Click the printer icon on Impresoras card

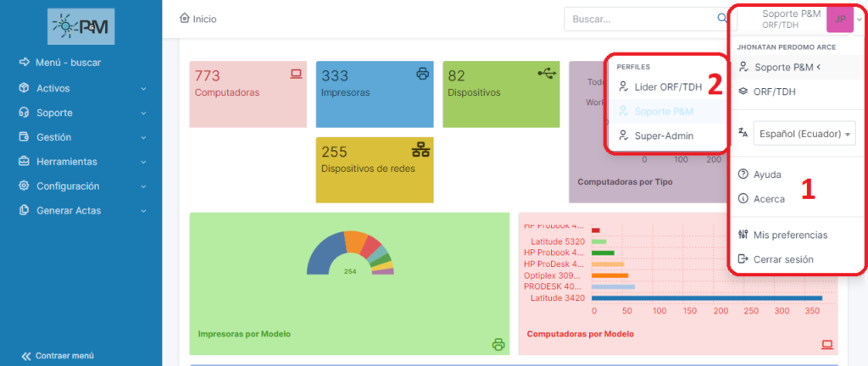pos(422,75)
